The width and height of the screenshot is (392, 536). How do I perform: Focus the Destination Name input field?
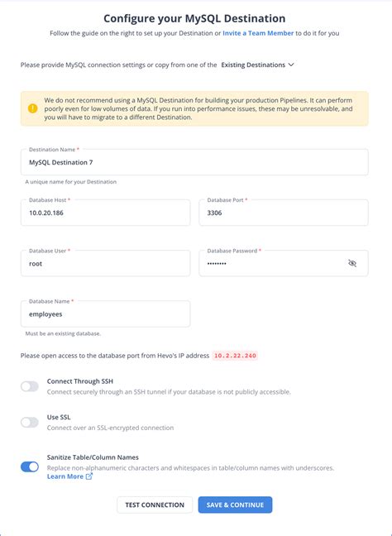click(194, 162)
